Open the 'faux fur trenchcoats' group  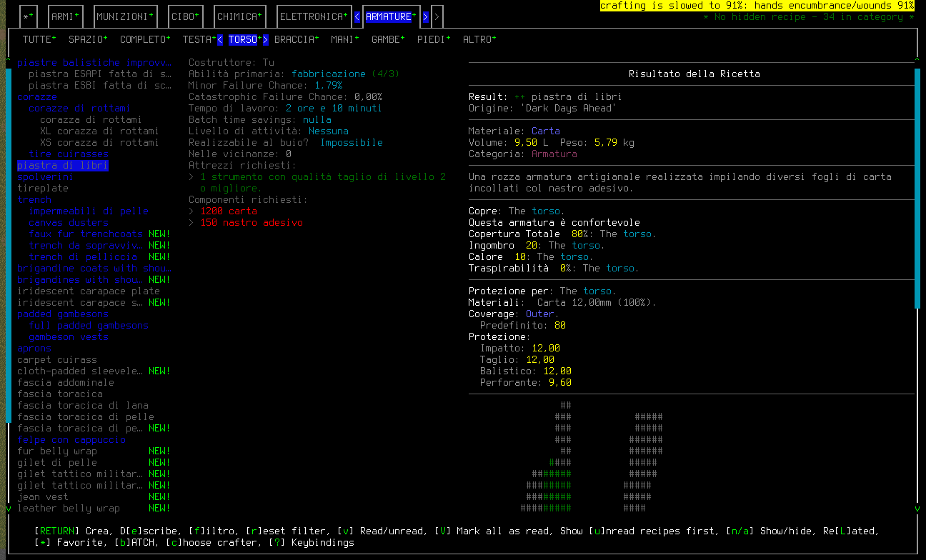(86, 234)
